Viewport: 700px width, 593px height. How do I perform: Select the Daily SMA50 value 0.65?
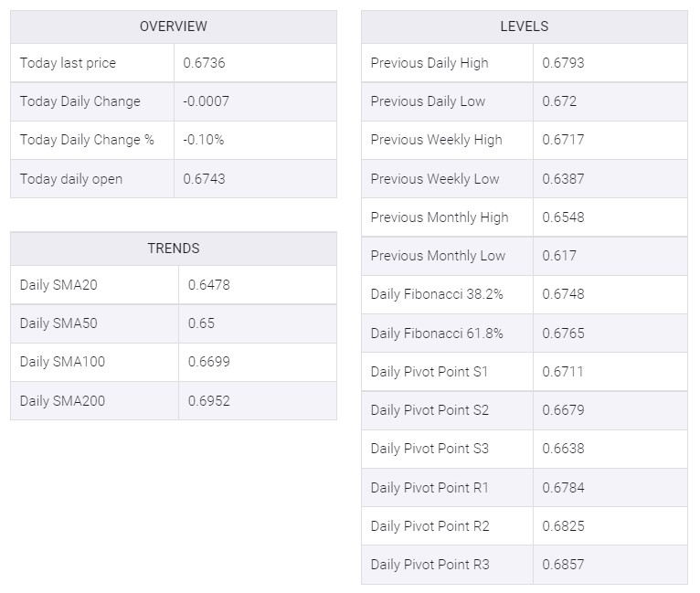pos(201,323)
